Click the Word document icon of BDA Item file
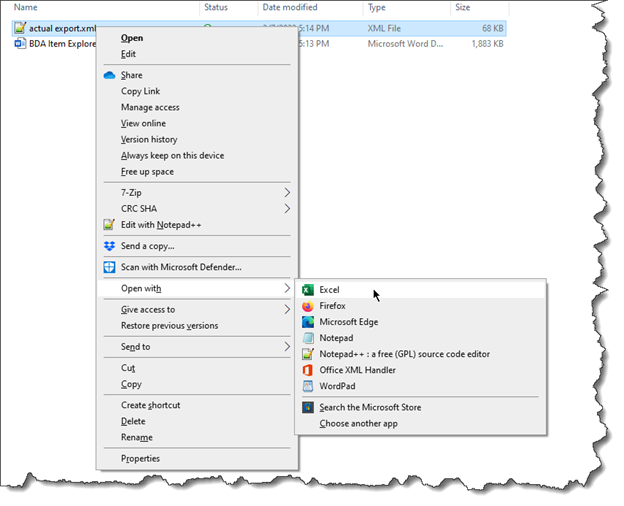 coord(20,43)
